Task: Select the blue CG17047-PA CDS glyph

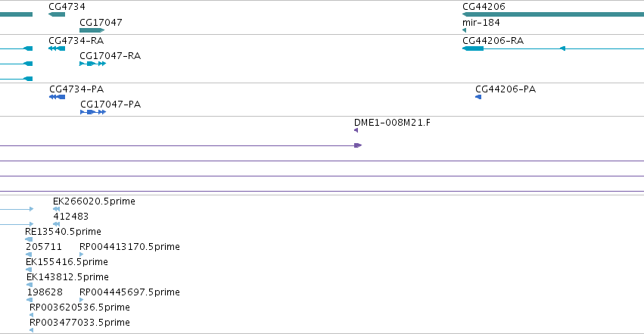Action: tap(93, 112)
